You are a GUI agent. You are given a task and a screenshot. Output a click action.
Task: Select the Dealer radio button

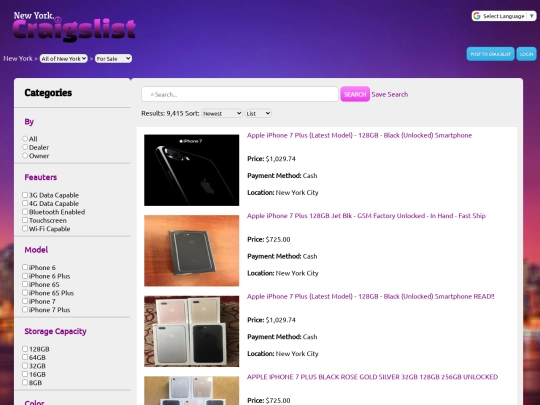(25, 147)
